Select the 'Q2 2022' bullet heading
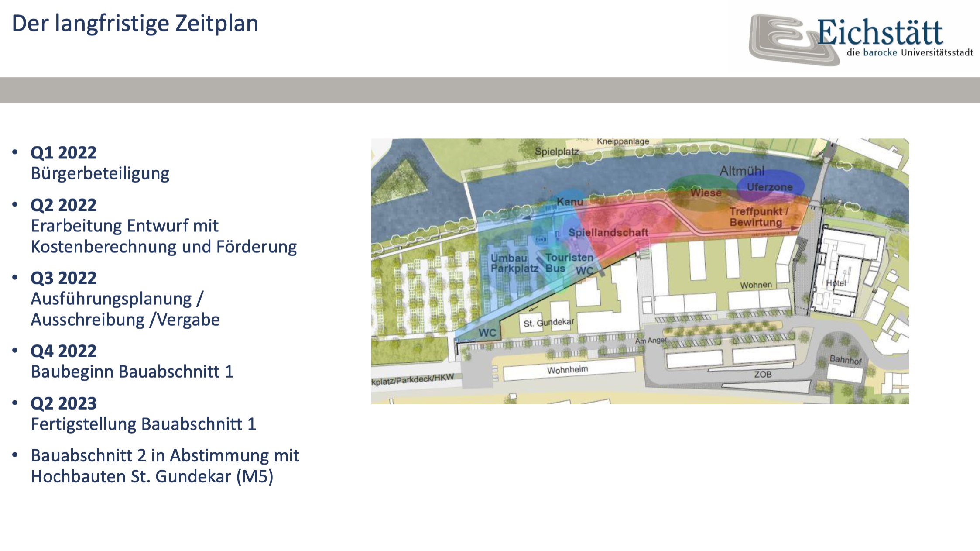The image size is (980, 551). click(64, 205)
